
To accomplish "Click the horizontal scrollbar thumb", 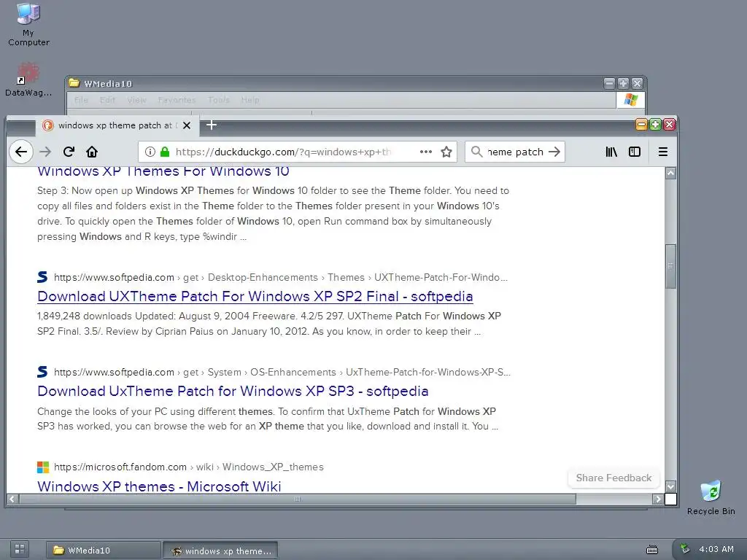I will click(298, 499).
